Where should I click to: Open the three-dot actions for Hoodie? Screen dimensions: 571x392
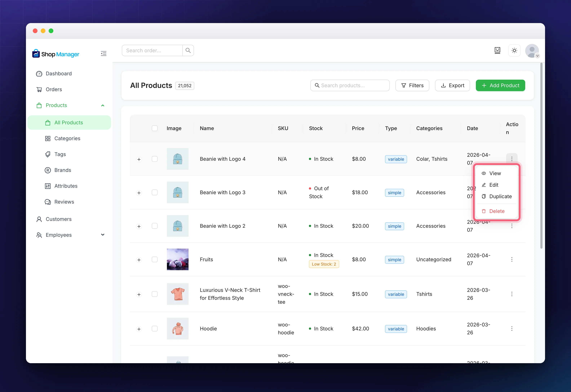point(512,329)
